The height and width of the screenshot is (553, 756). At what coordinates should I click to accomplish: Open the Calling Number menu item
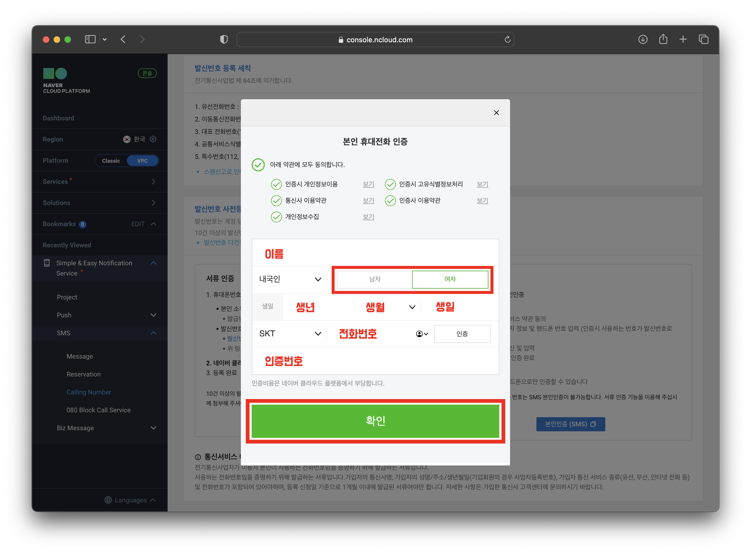point(89,392)
